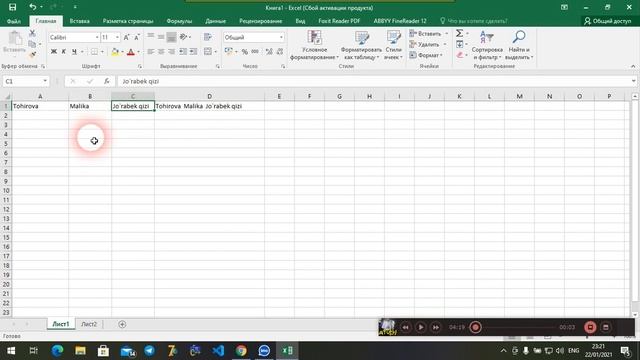The height and width of the screenshot is (360, 640).
Task: Expand the Удалить cells dropdown
Action: 445,44
